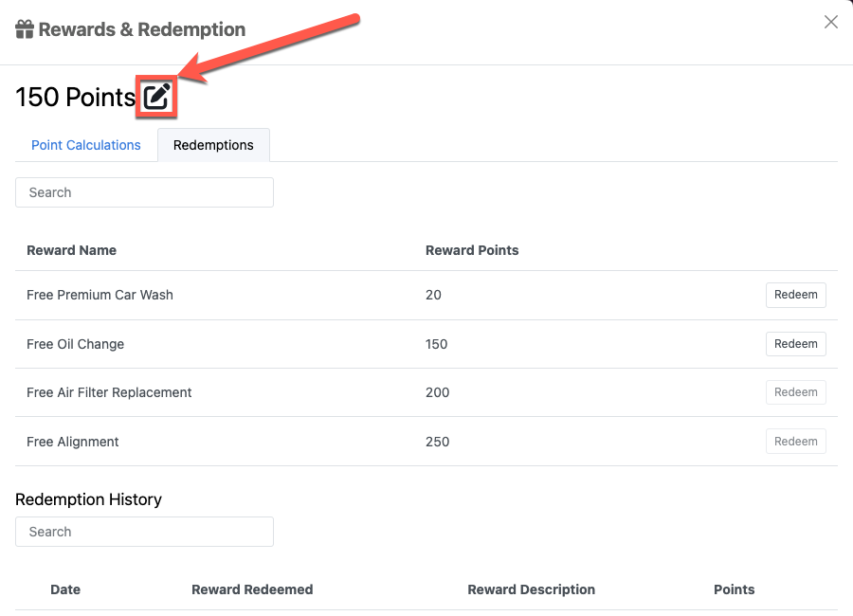Viewport: 853px width, 616px height.
Task: Redeem the Free Premium Car Wash reward
Action: [796, 295]
